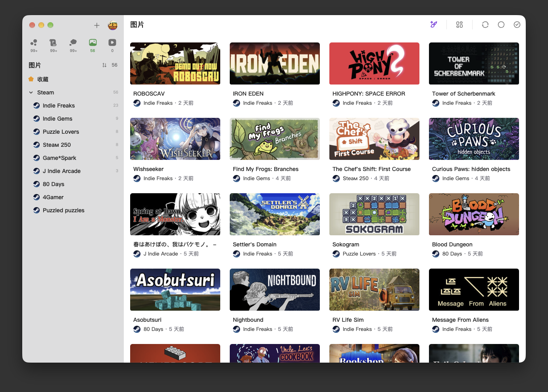
Task: Open the 4Gamer feed
Action: pos(73,197)
